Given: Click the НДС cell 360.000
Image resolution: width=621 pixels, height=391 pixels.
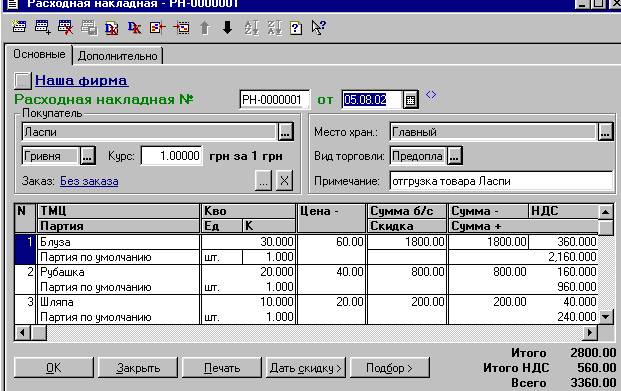Looking at the screenshot, I should click(x=563, y=242).
